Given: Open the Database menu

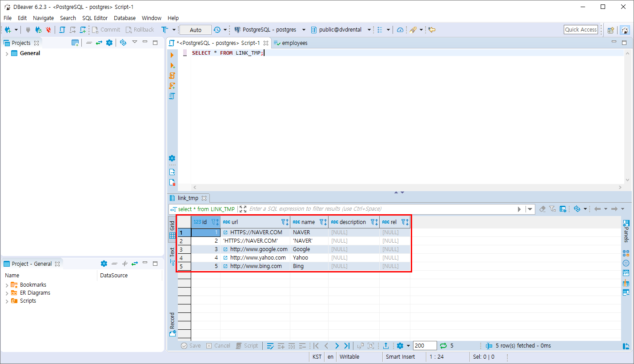Looking at the screenshot, I should 124,18.
